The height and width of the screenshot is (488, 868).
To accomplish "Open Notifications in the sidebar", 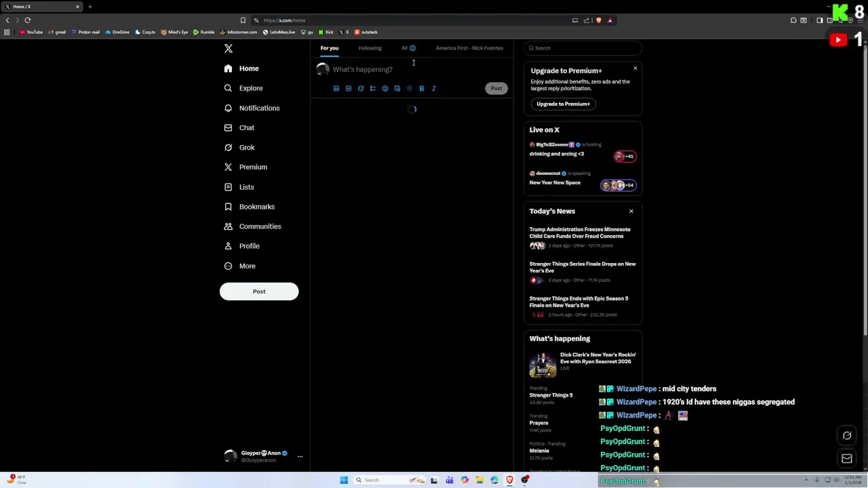I will click(x=252, y=108).
